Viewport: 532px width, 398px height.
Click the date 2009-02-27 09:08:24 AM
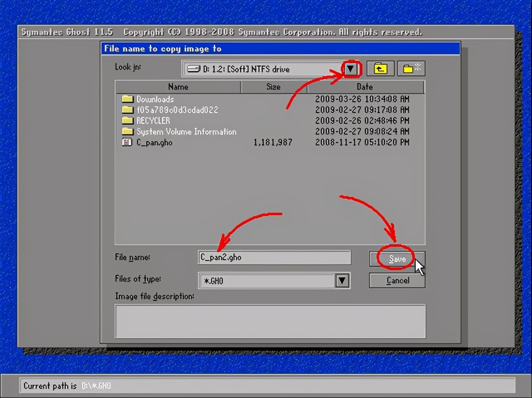tap(362, 132)
